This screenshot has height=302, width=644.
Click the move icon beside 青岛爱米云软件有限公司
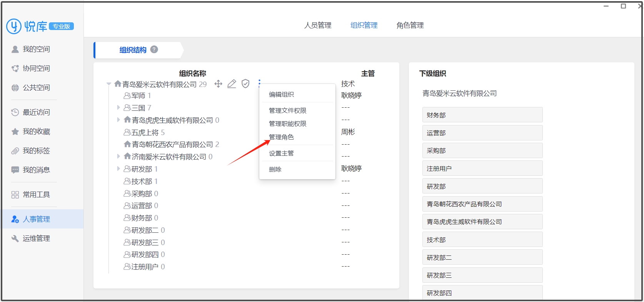(218, 84)
